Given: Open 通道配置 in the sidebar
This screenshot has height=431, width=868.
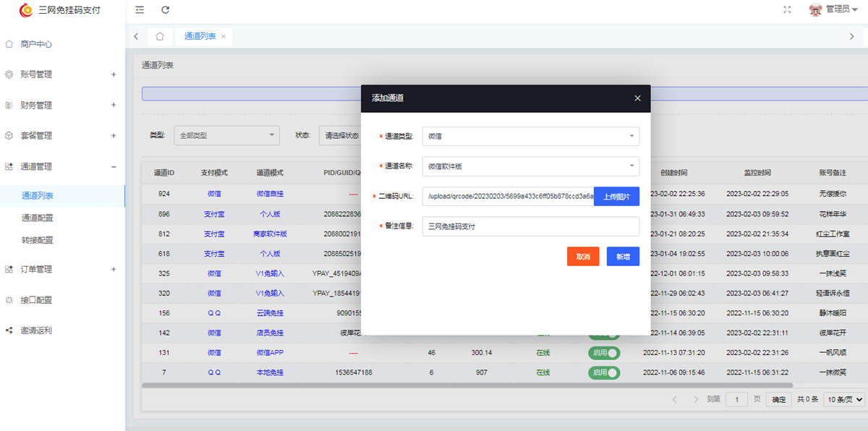Looking at the screenshot, I should [38, 218].
